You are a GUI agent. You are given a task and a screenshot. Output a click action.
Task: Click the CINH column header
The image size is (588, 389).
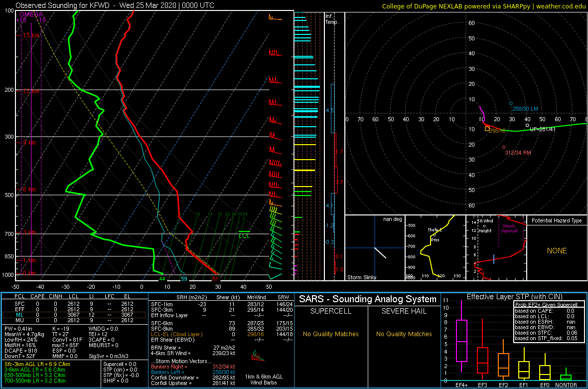click(x=56, y=297)
